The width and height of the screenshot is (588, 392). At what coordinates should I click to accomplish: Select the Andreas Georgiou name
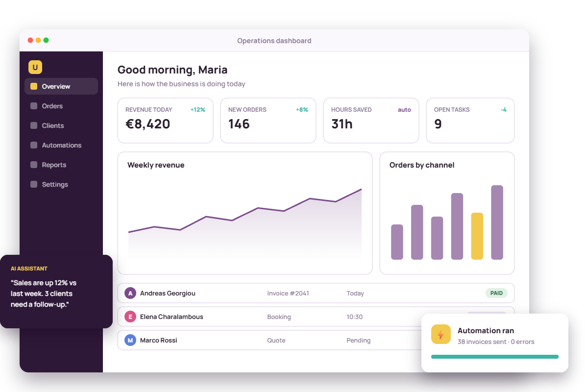coord(168,293)
